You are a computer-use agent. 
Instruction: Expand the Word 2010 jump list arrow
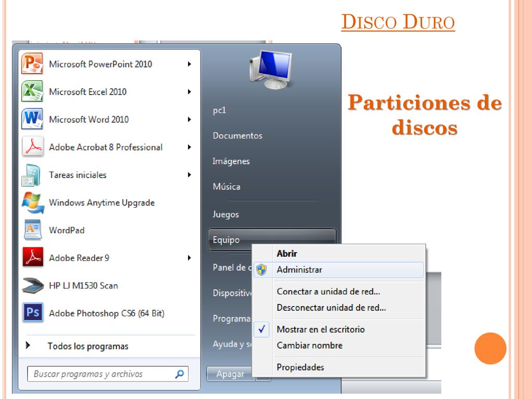pyautogui.click(x=189, y=119)
